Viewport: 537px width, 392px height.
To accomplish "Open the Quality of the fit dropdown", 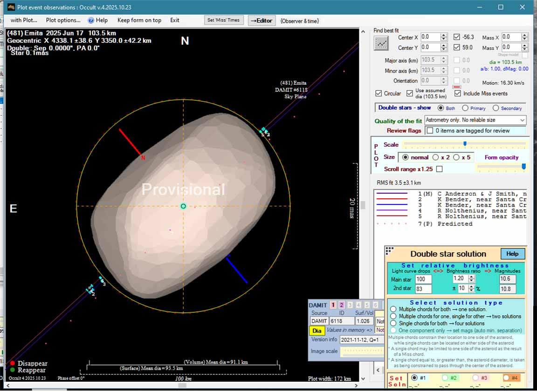I will click(x=522, y=120).
